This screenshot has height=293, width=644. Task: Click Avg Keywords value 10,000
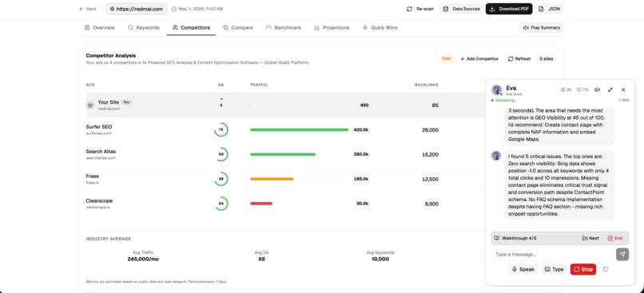click(x=380, y=259)
